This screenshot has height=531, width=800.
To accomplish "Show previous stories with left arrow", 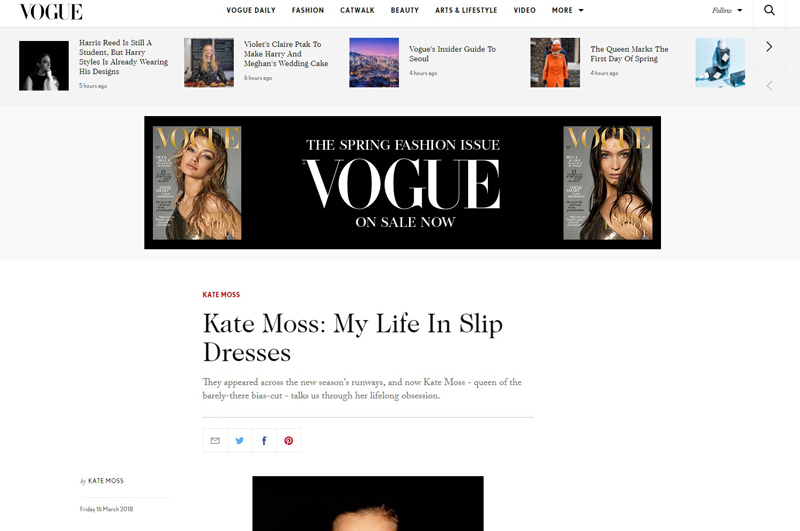I will [x=769, y=86].
